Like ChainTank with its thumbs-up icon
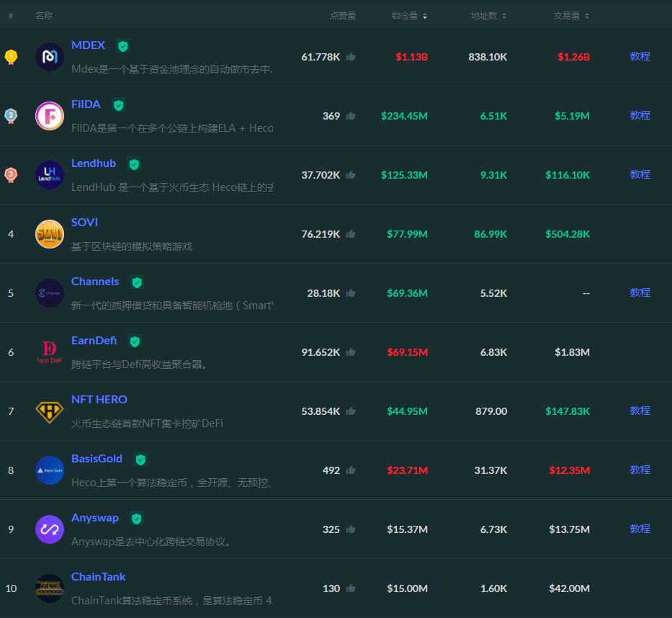 tap(351, 588)
